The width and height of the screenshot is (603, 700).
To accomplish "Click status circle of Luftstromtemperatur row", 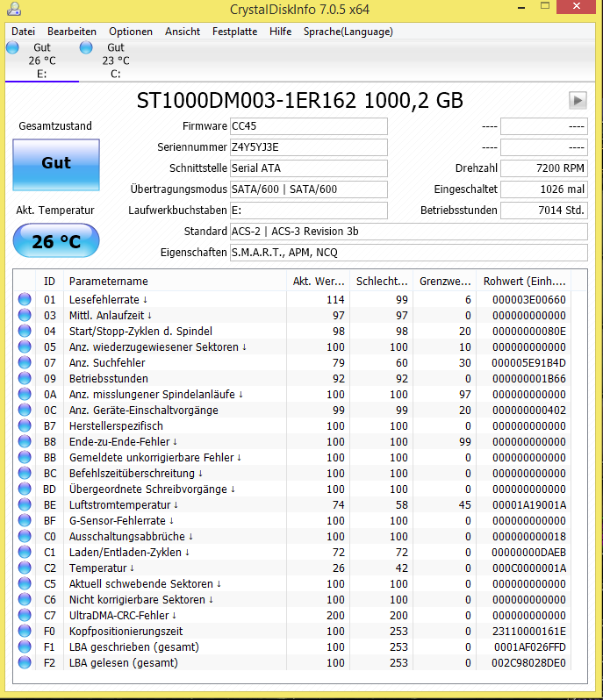I will click(25, 504).
